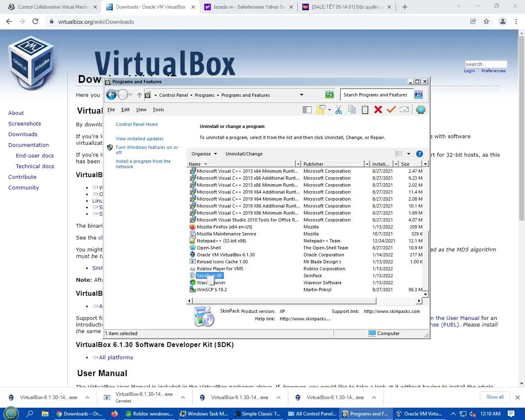Viewport: 525px width, 420px height.
Task: Click the change view icon in the command bar
Action: [399, 154]
